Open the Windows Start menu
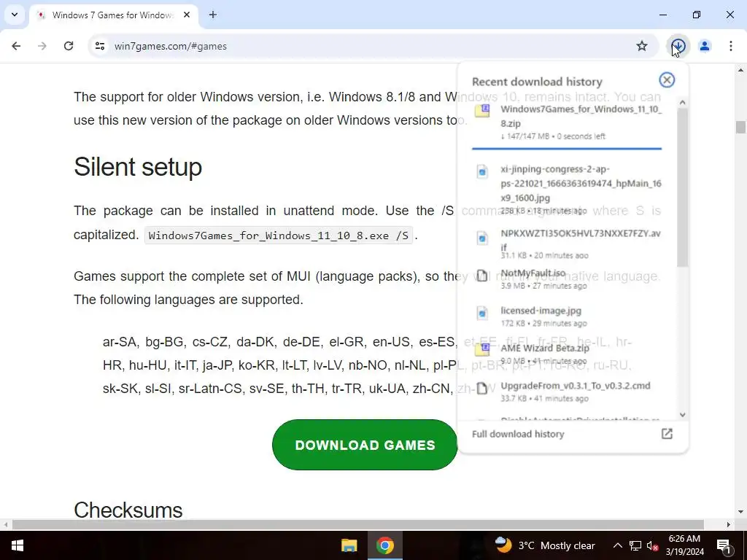This screenshot has width=747, height=560. pos(18,545)
